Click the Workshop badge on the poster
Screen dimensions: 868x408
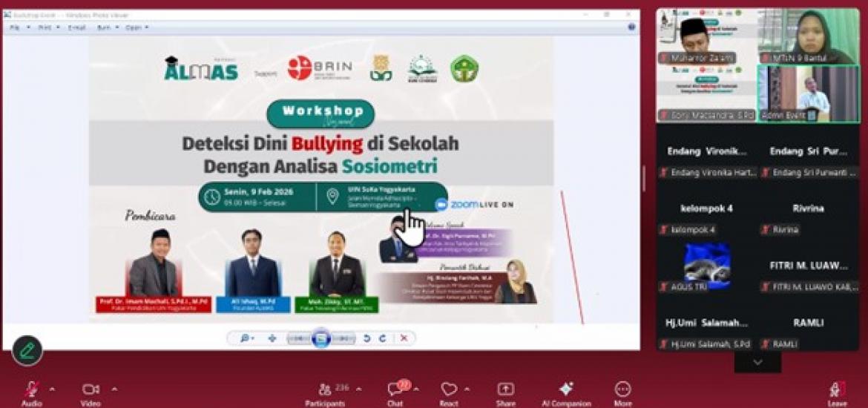coord(321,113)
